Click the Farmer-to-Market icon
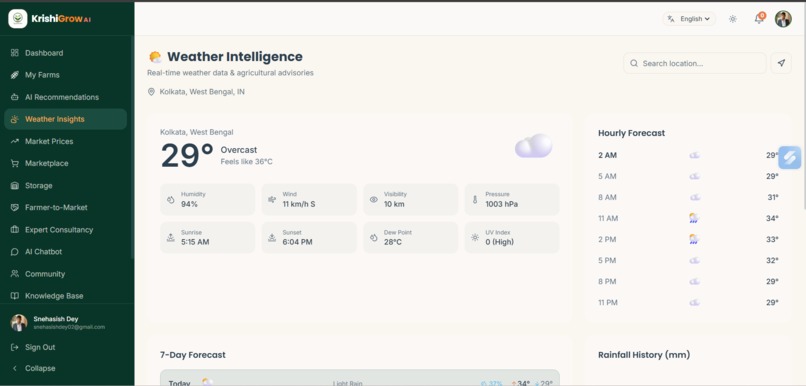806x386 pixels. click(14, 208)
